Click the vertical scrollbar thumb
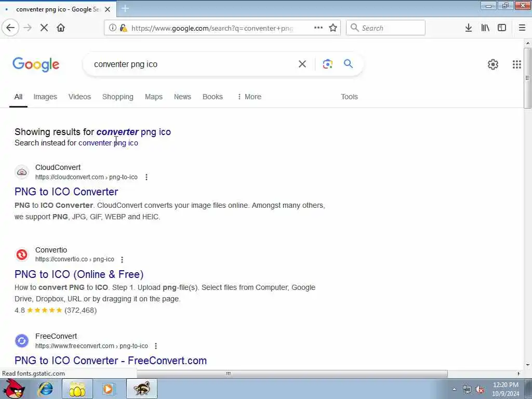This screenshot has height=399, width=532. [x=527, y=78]
